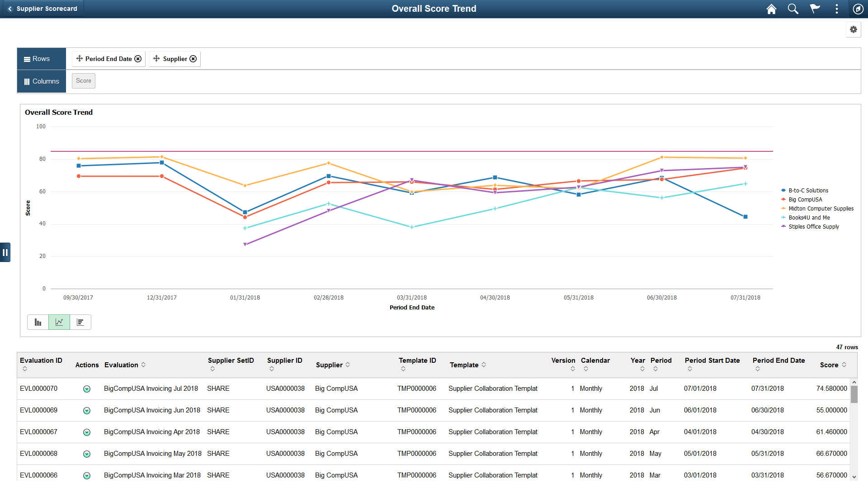This screenshot has height=487, width=868.
Task: Click the Rows tab
Action: point(41,58)
